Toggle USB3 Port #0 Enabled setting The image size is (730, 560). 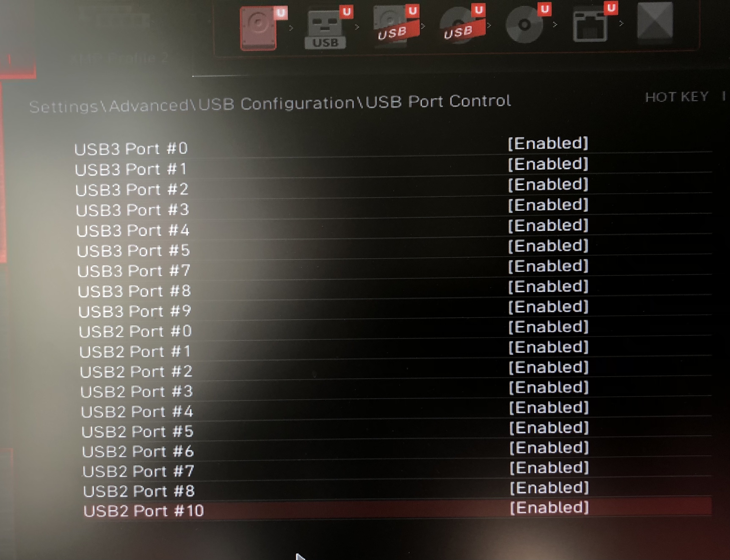tap(548, 144)
